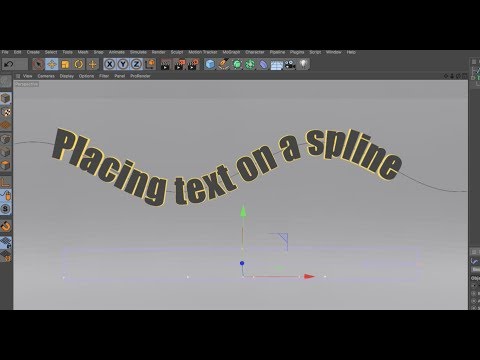Screen dimensions: 480x360
Task: Open the green generators (subdivision) icon
Action: click(x=237, y=64)
